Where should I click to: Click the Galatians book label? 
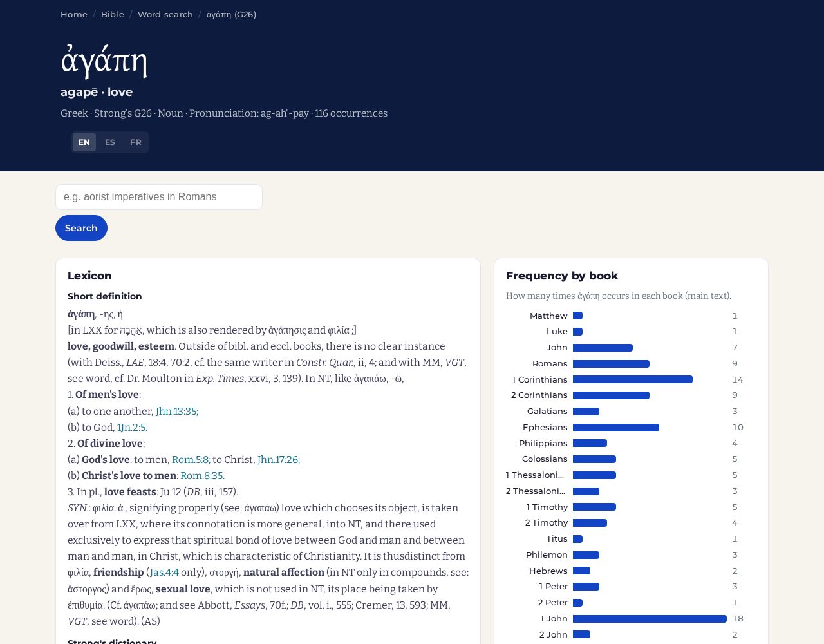pos(547,411)
